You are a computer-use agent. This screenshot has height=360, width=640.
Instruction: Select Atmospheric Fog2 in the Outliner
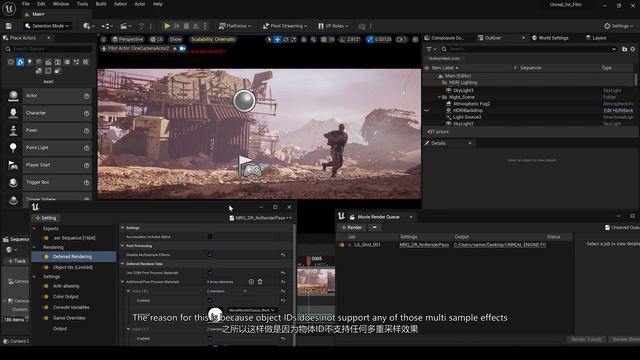[x=471, y=104]
